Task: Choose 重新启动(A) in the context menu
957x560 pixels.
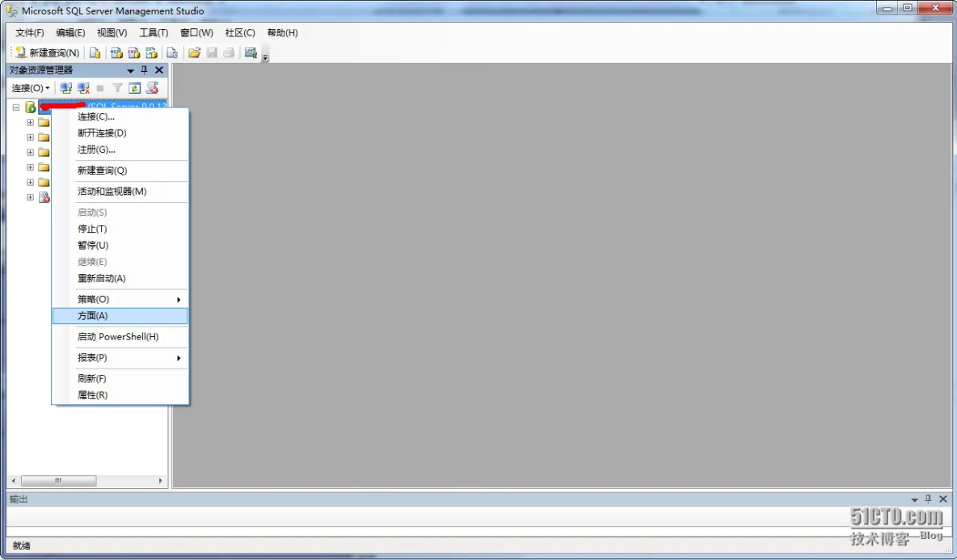Action: (x=120, y=278)
